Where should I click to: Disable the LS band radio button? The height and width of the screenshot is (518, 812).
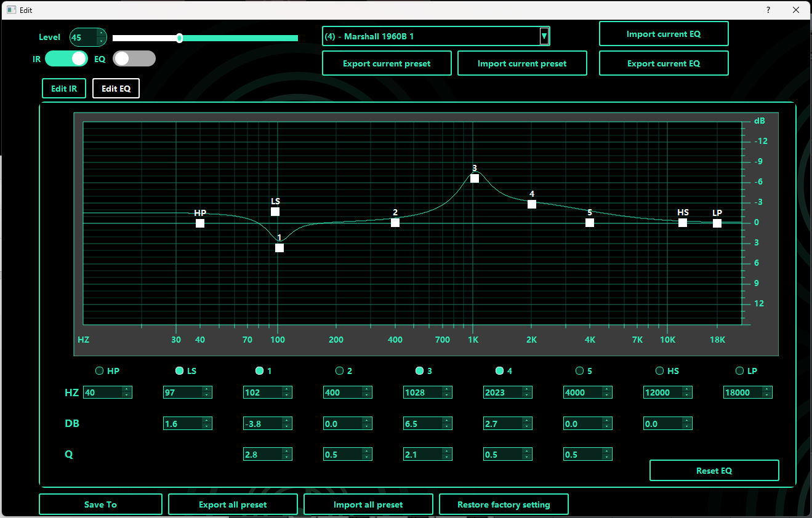pos(179,371)
